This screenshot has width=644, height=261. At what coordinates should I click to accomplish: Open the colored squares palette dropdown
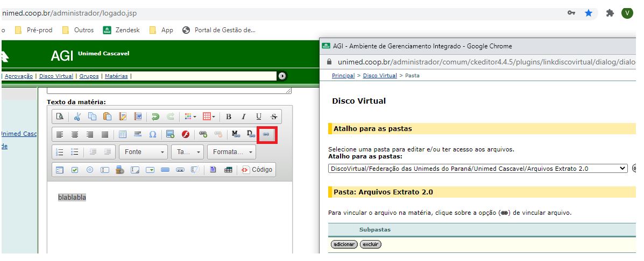pos(190,117)
